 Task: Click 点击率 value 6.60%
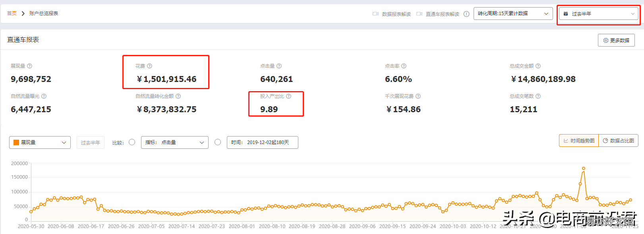pos(398,79)
